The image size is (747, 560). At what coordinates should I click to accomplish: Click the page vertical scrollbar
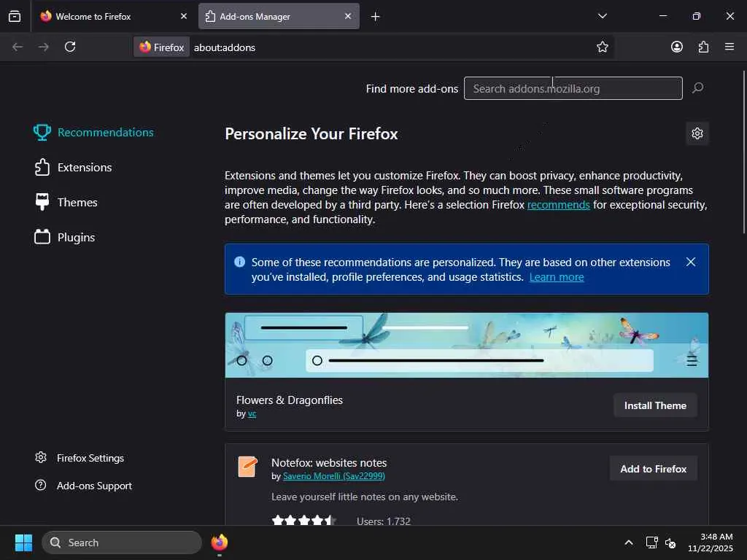743,152
